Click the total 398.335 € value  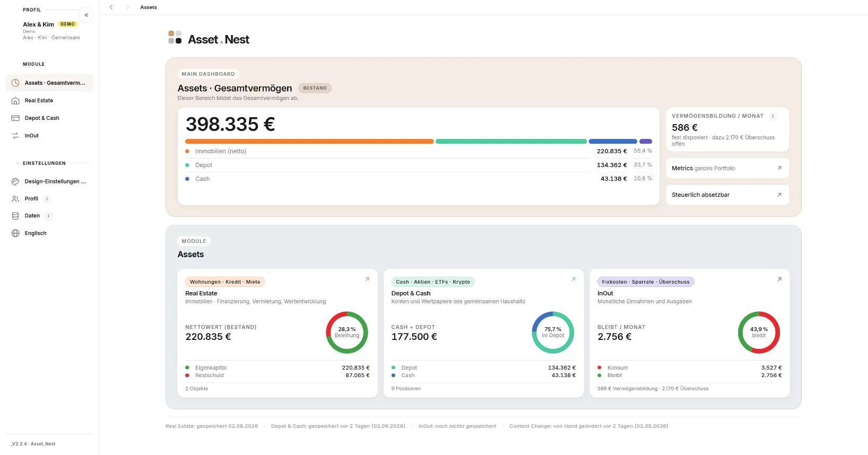230,124
